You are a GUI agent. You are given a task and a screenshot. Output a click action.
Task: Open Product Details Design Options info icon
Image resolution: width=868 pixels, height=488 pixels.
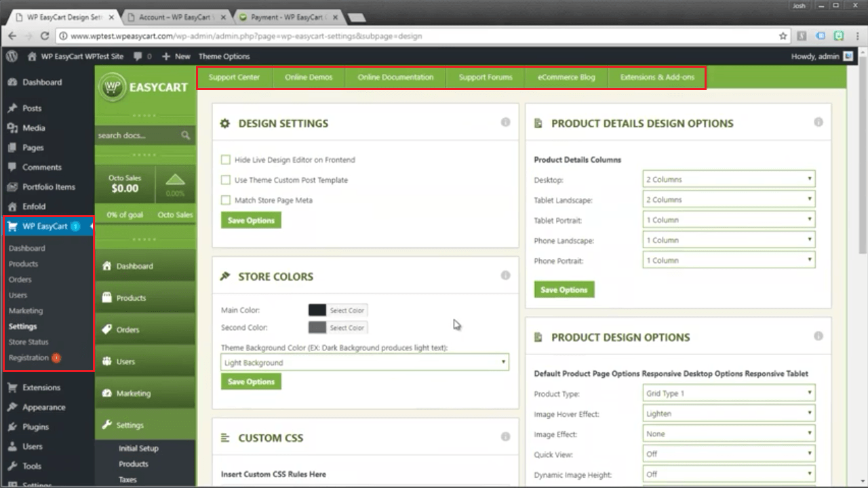tap(818, 122)
